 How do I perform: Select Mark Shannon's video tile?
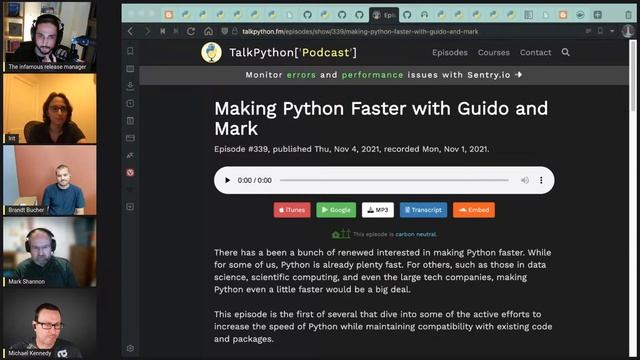point(50,252)
